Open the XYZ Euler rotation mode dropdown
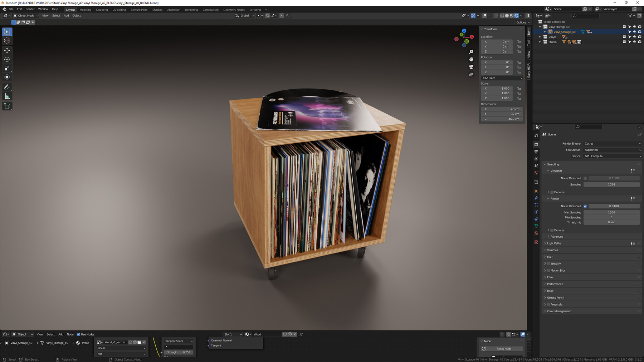This screenshot has height=362, width=644. [x=502, y=78]
